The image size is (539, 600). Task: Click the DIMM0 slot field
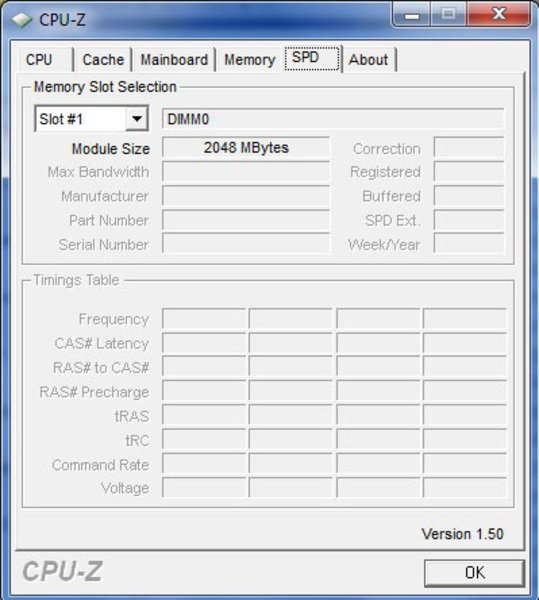click(x=333, y=119)
